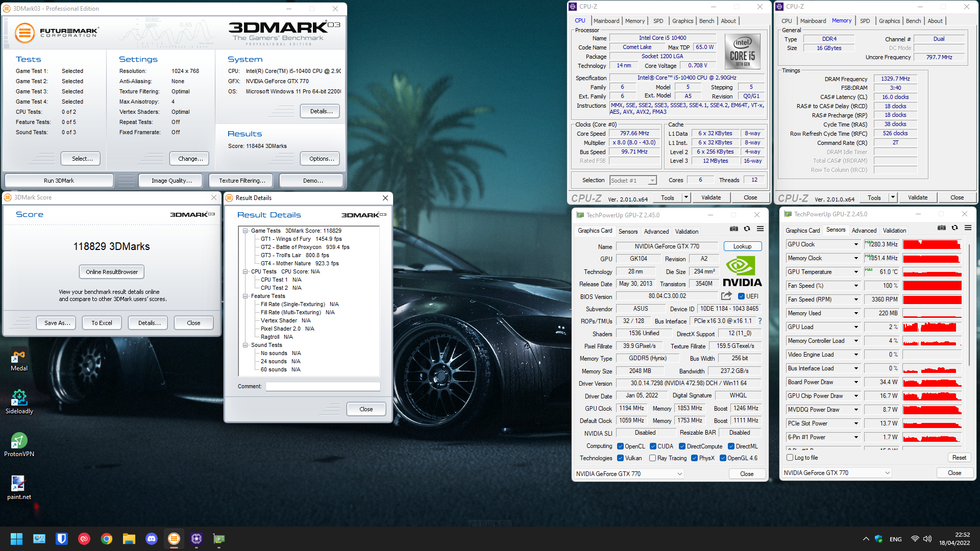The width and height of the screenshot is (980, 551).
Task: Click the Reset button in GPU-Z Sensors
Action: point(959,458)
